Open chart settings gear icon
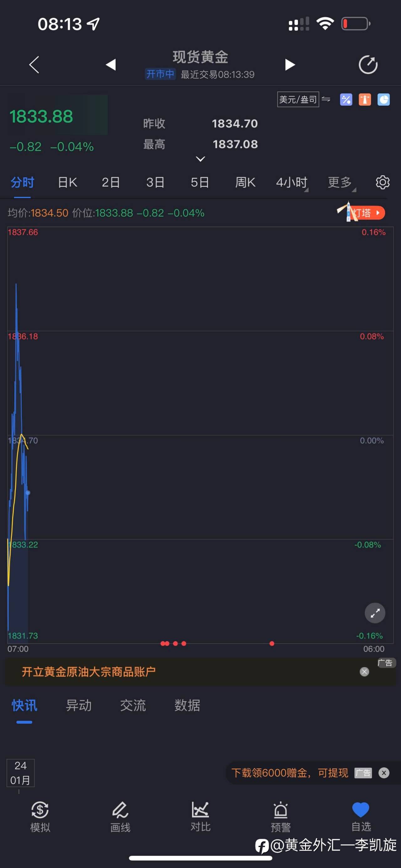Viewport: 401px width, 868px height. [383, 182]
